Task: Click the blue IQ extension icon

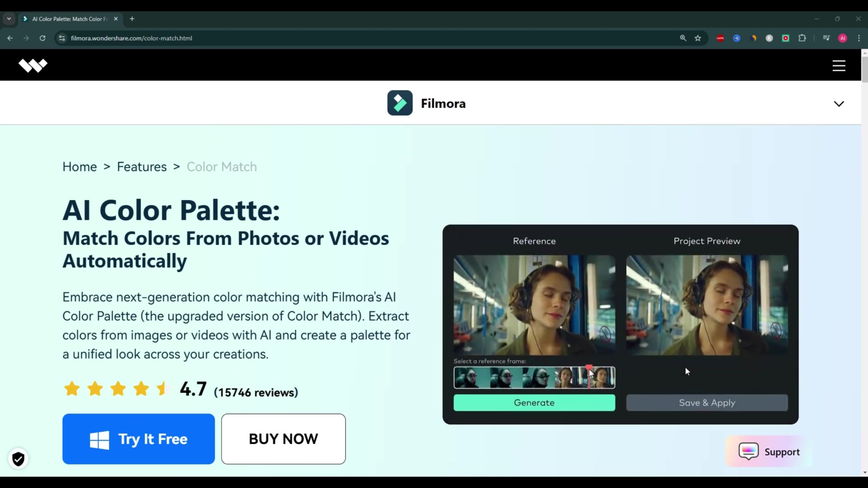Action: tap(737, 38)
